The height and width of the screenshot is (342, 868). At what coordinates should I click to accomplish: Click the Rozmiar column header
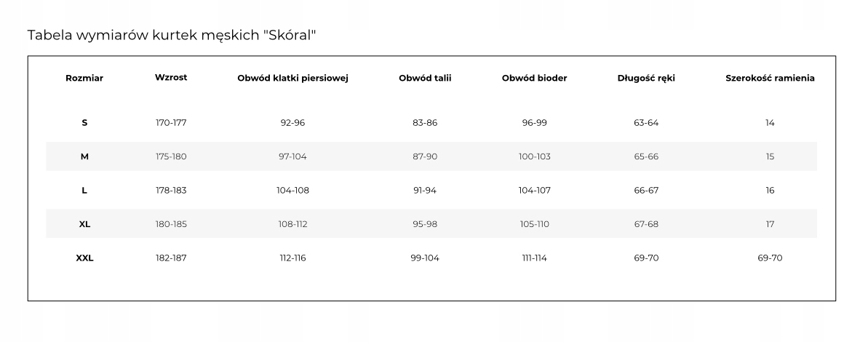point(84,79)
